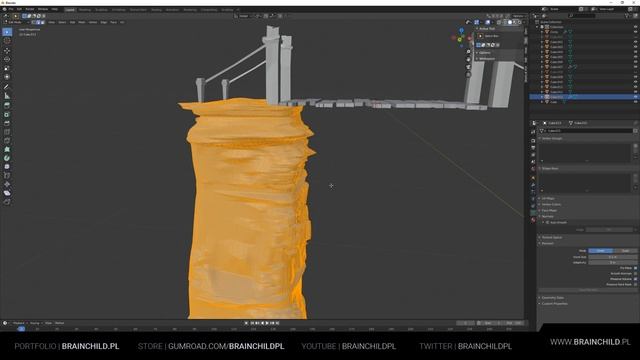640x360 pixels.
Task: Expand the Texture Space panel
Action: (551, 237)
